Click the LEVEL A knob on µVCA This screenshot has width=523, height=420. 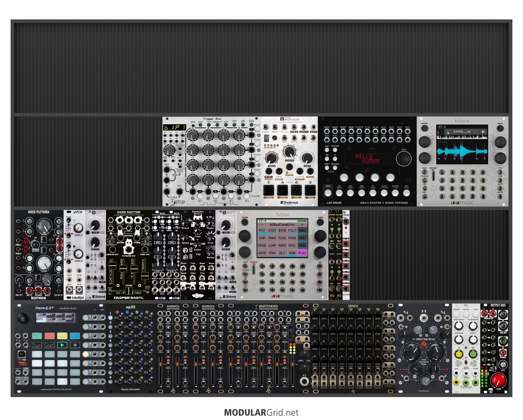tap(78, 228)
